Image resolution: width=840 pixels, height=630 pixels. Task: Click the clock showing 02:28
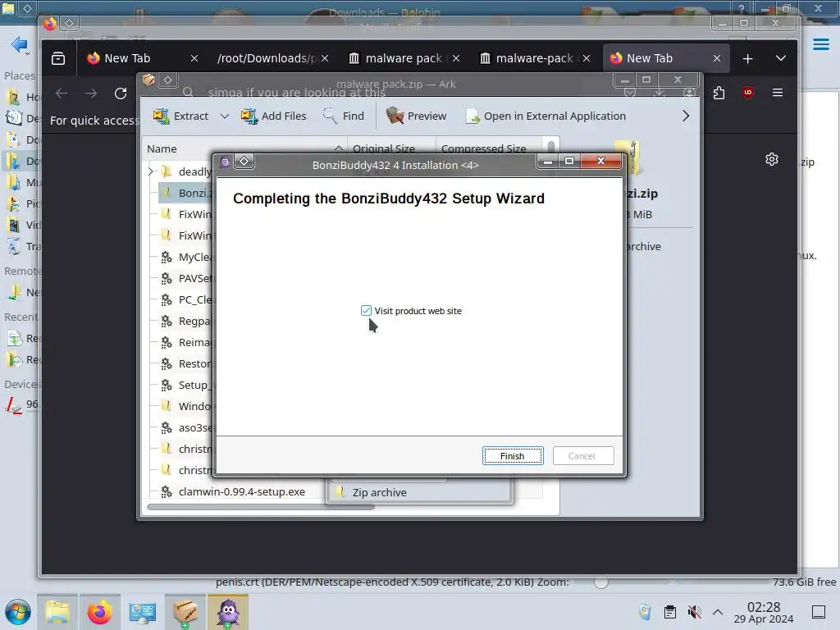coord(764,612)
